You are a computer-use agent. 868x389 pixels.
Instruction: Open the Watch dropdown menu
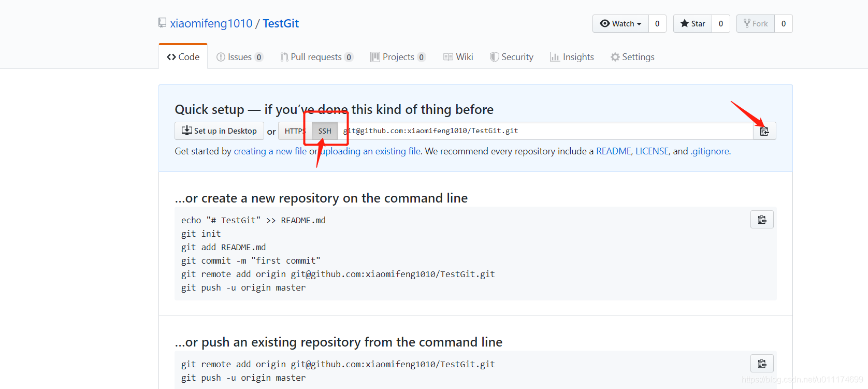[x=620, y=24]
